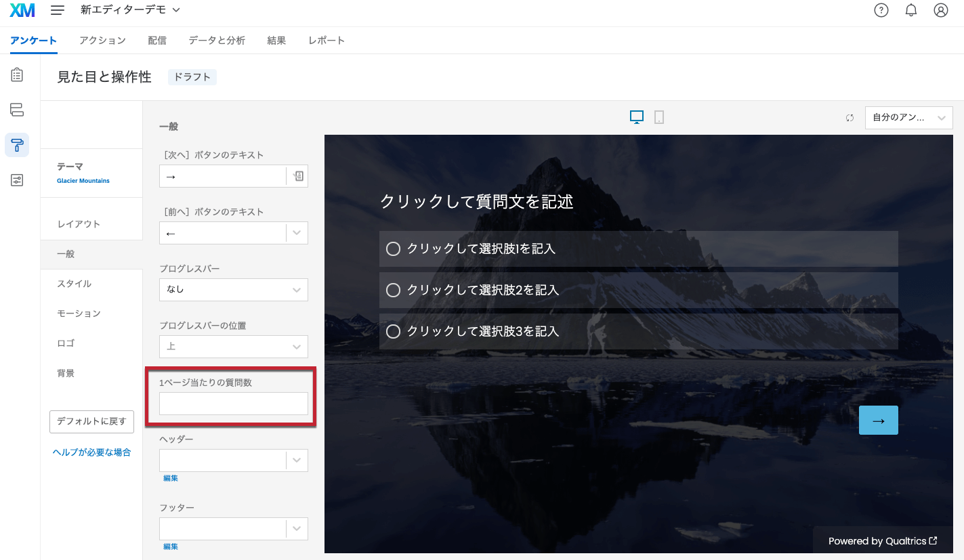
Task: Click choice label クリックして選択肢2を記入
Action: pos(482,290)
